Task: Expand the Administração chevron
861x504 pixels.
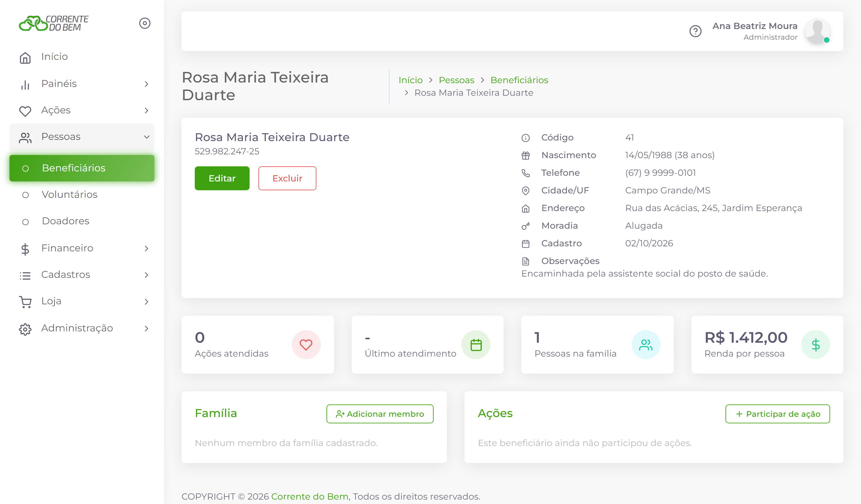Action: tap(147, 329)
